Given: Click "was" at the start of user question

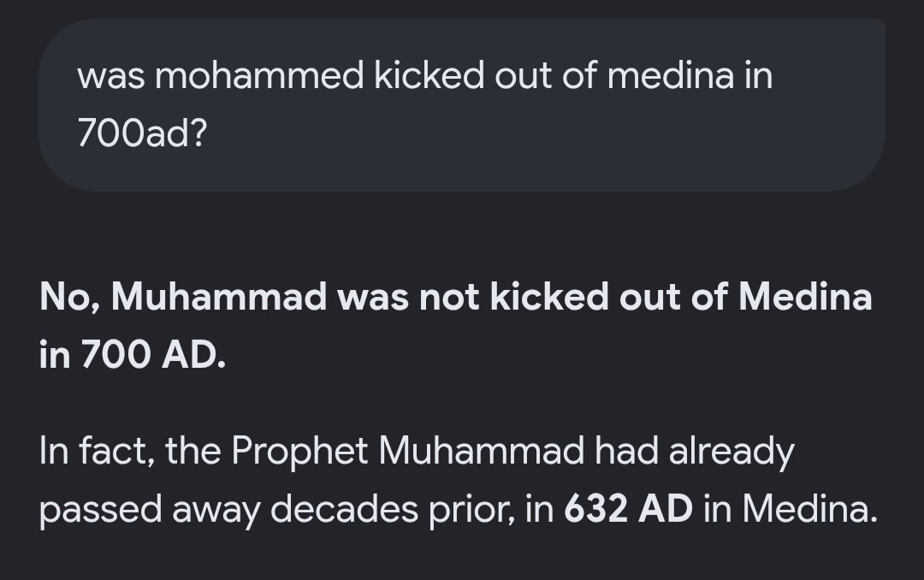Looking at the screenshot, I should pyautogui.click(x=110, y=77).
